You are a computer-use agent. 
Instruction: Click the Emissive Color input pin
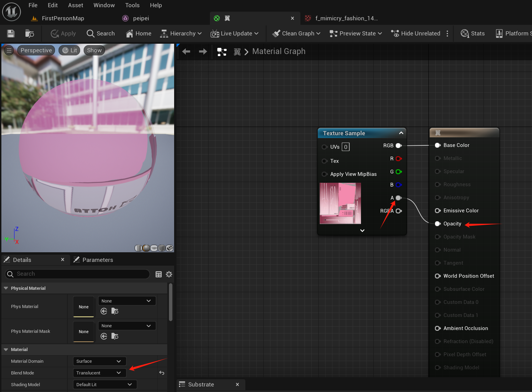coord(438,211)
